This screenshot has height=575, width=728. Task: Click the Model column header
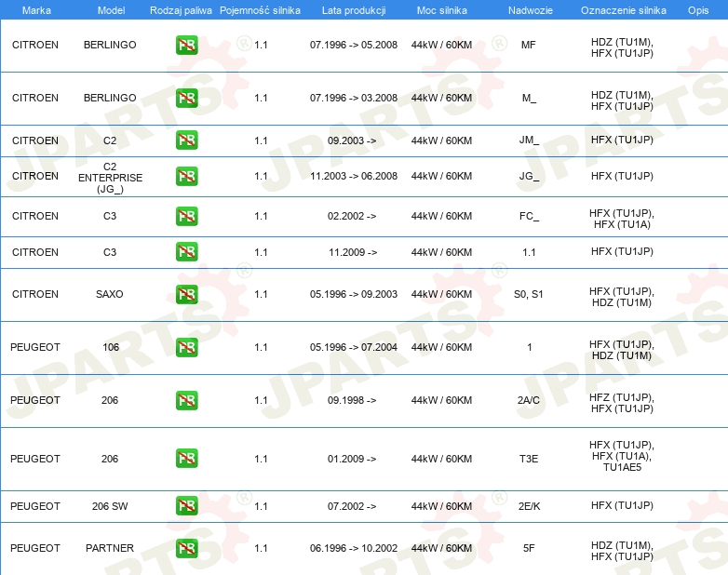point(111,10)
